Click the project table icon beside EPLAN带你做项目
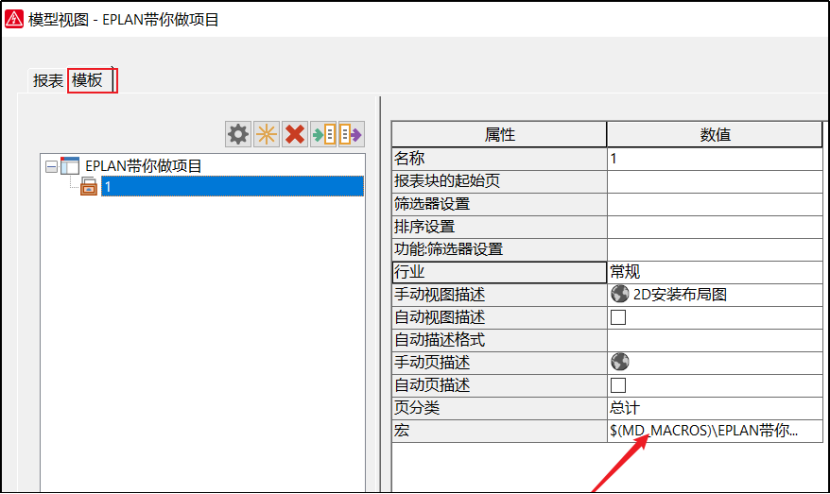830x494 pixels. [69, 166]
